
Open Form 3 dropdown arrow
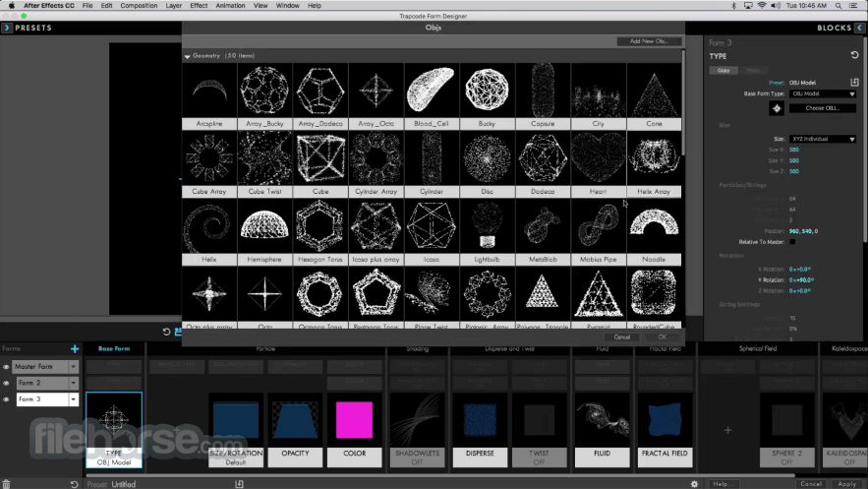click(x=73, y=399)
